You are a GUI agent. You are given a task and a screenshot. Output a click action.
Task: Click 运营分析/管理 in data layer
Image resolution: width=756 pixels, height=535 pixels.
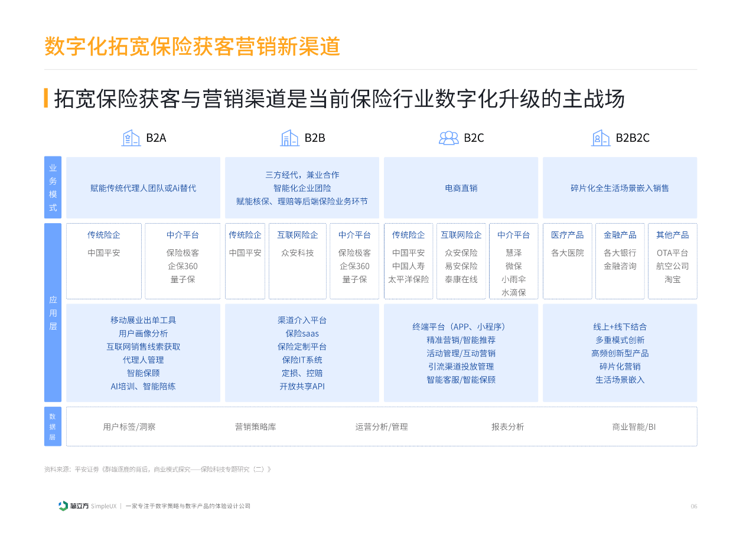pos(382,426)
